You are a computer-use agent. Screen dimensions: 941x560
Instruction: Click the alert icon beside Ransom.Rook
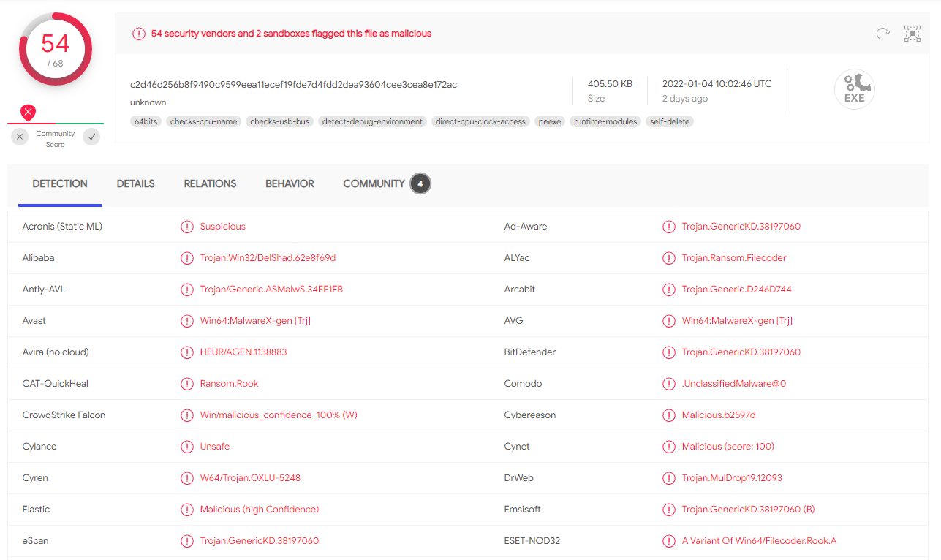point(187,384)
